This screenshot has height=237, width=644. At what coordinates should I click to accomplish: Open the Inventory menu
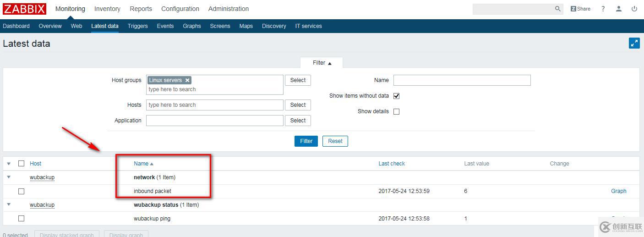click(107, 9)
